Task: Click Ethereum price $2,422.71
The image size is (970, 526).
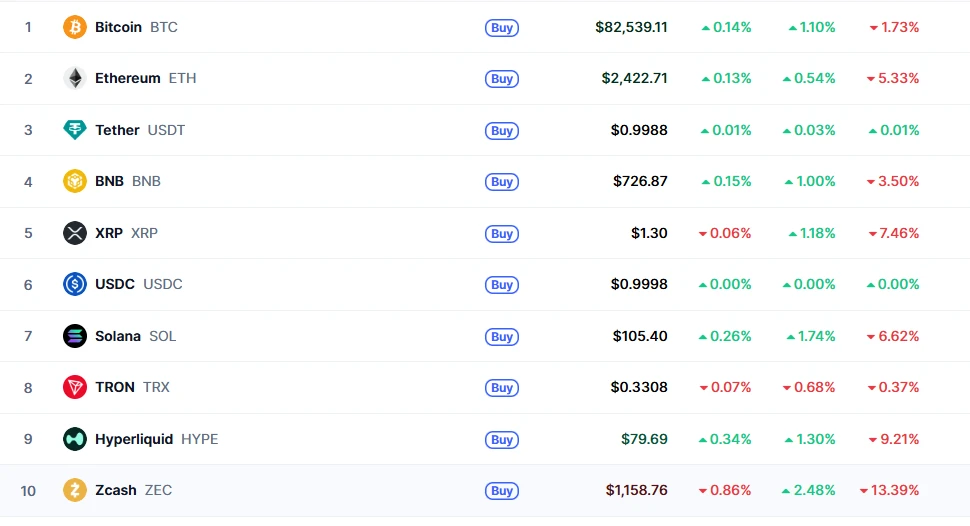Action: point(635,79)
